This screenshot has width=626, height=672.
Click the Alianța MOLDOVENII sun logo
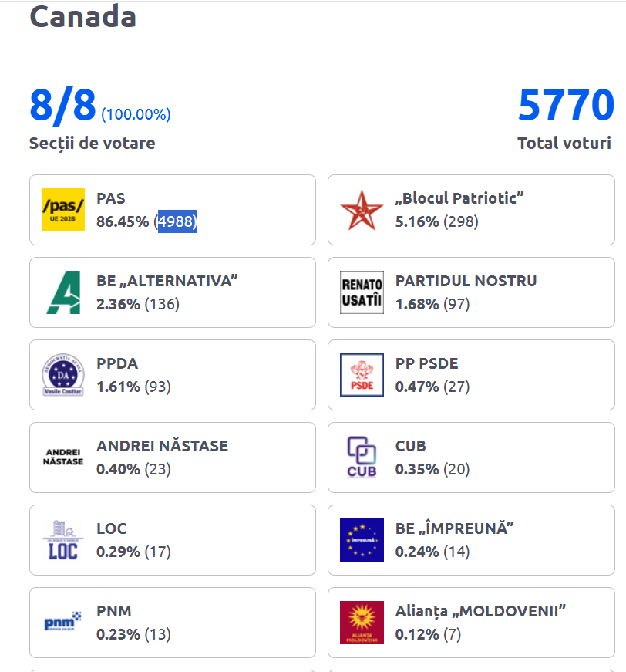click(362, 623)
